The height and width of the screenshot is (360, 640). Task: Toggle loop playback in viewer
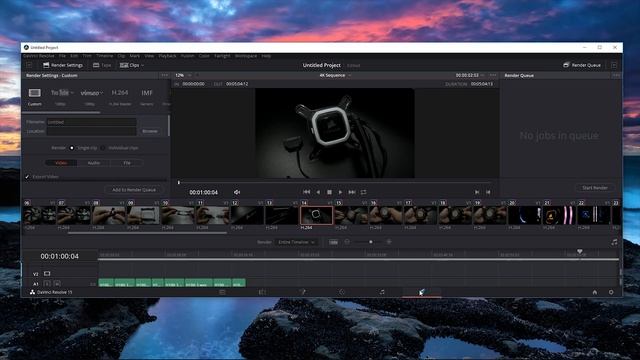(363, 192)
